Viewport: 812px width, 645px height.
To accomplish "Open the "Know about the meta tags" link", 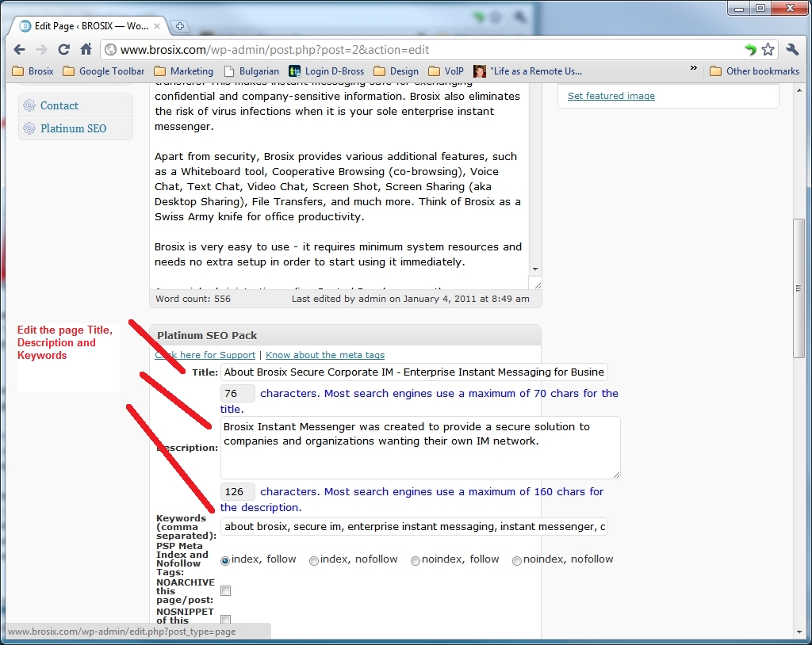I will [325, 355].
